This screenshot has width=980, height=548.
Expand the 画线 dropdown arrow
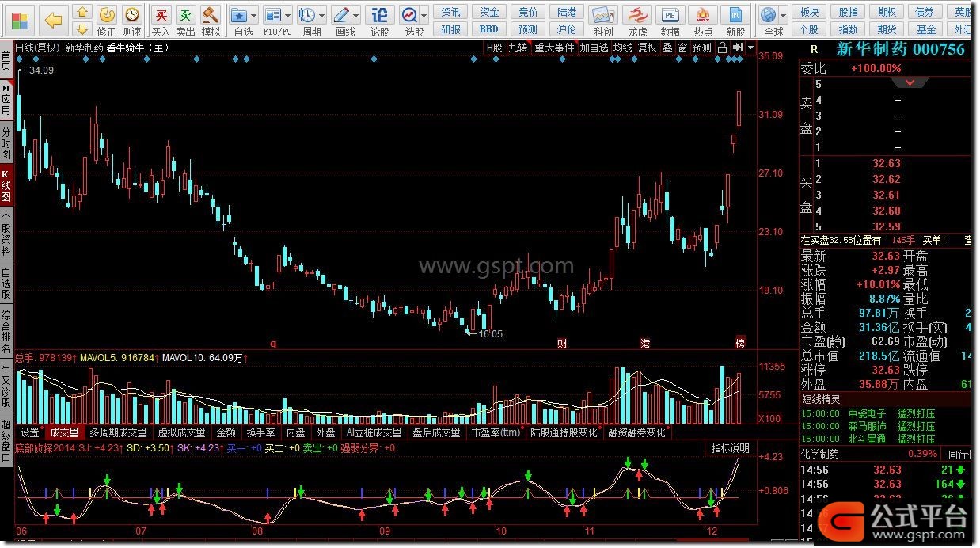pos(356,15)
